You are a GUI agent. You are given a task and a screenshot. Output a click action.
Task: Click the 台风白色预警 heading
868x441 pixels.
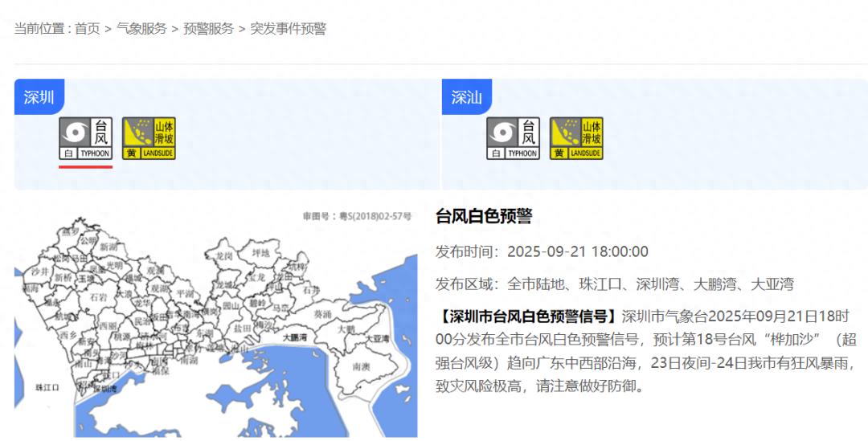click(x=484, y=216)
